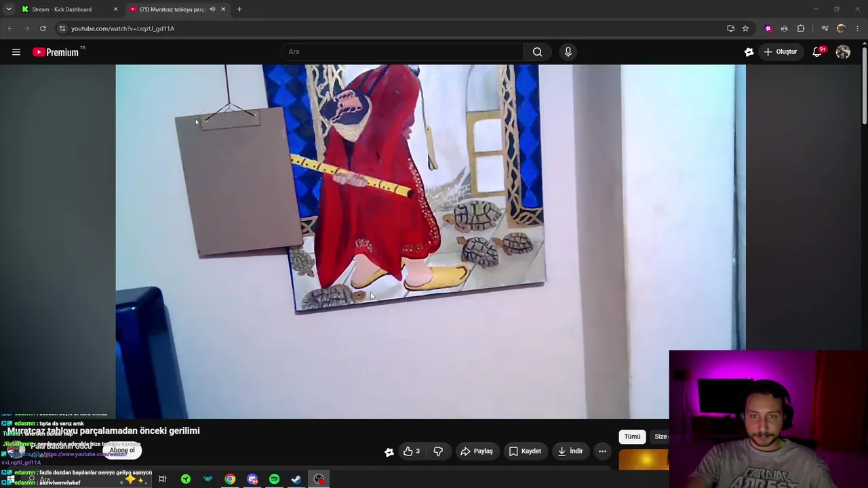Screen dimensions: 868x488
Task: Click the Paylaş share button
Action: coord(477,451)
